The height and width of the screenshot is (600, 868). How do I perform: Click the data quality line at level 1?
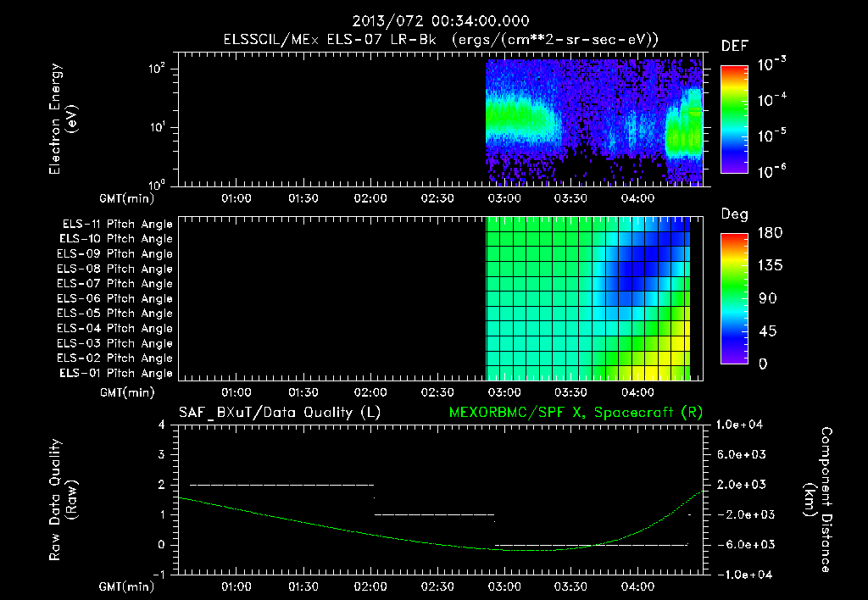434,514
